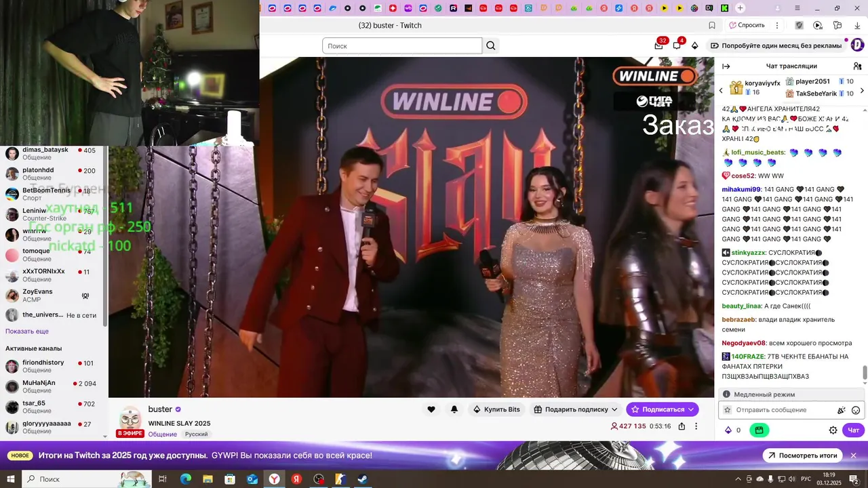Viewport: 868px width, 488px height.
Task: Click the Windows Start button
Action: [x=11, y=479]
